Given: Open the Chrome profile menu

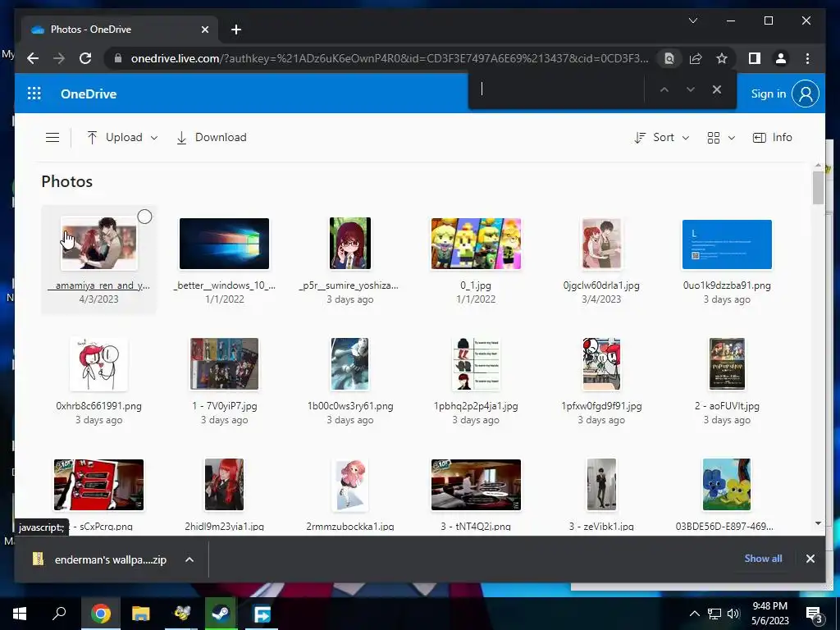Looking at the screenshot, I should pyautogui.click(x=781, y=58).
